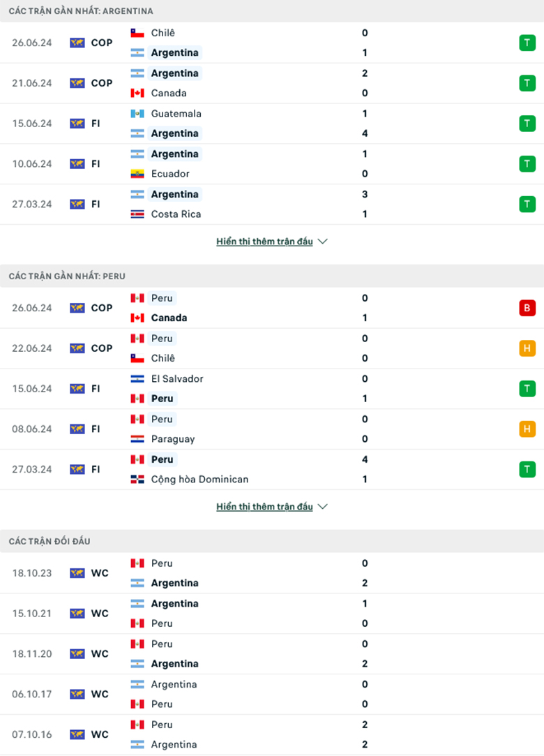Click the orange H badge for Peru vs Chile
Viewport: 544px width, 756px height.
tap(527, 348)
